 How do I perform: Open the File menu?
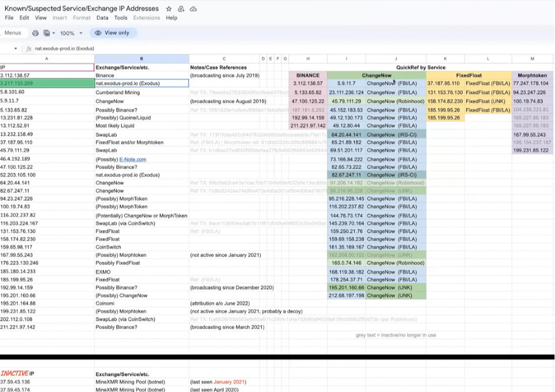pos(9,18)
